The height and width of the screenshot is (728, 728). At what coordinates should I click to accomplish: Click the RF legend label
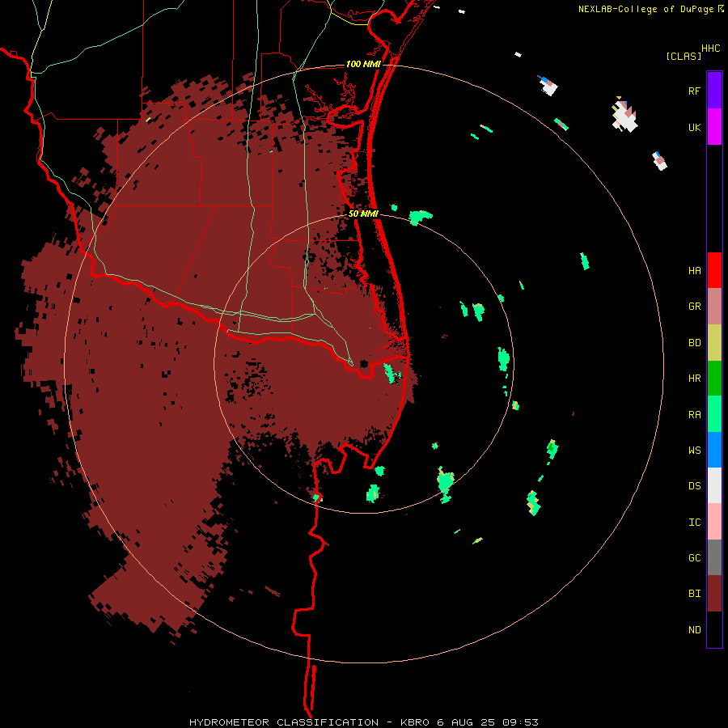[695, 91]
